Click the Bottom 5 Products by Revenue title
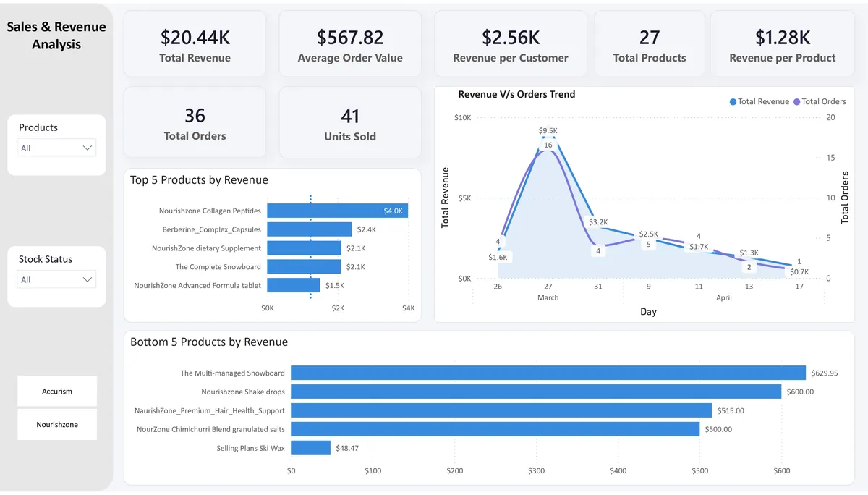Image resolution: width=868 pixels, height=495 pixels. pos(209,342)
